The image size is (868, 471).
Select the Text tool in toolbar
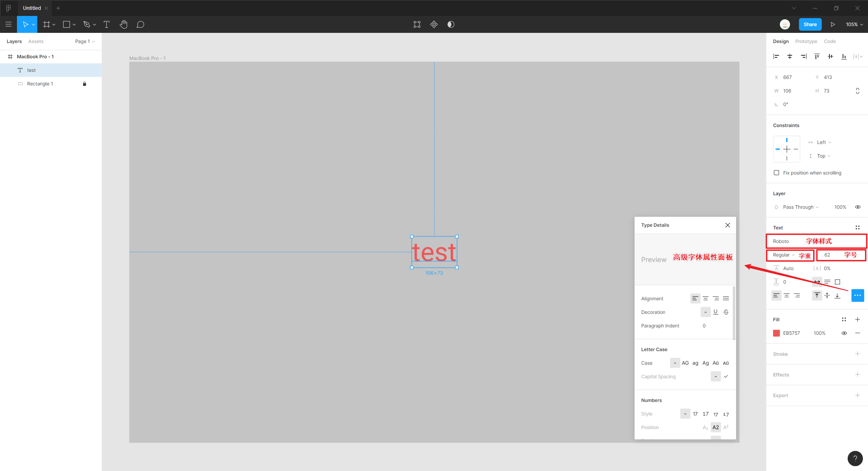[x=106, y=24]
